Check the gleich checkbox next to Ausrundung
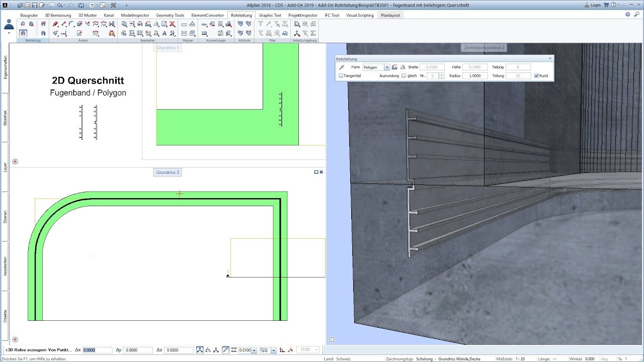This screenshot has width=644, height=362. (404, 76)
